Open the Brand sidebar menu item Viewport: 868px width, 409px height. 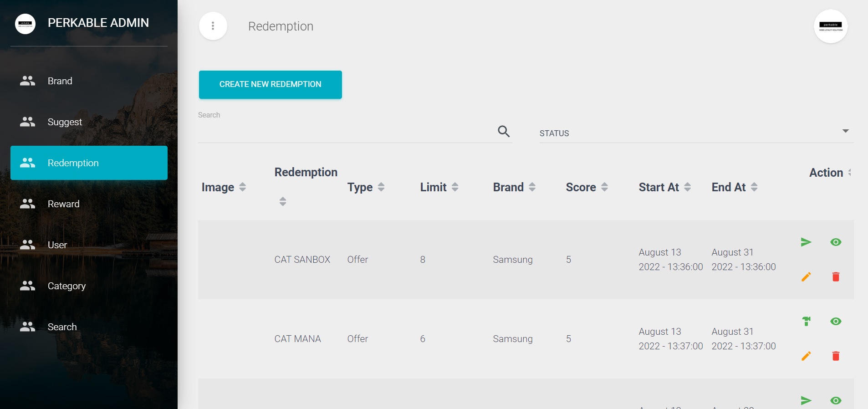tap(60, 81)
